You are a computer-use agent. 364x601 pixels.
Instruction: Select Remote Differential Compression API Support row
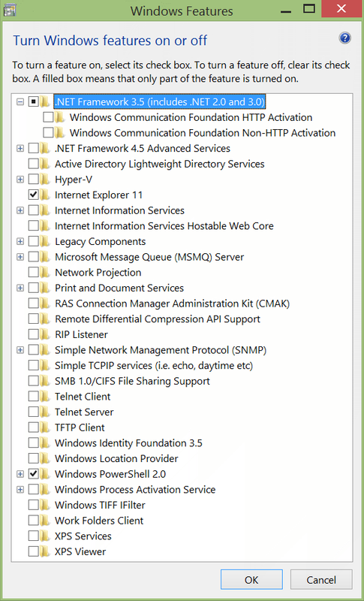(x=158, y=319)
